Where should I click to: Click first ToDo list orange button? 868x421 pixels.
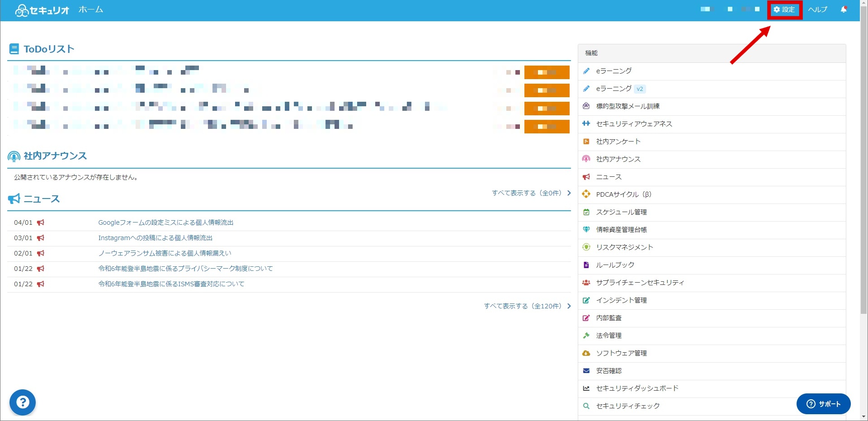pyautogui.click(x=547, y=72)
